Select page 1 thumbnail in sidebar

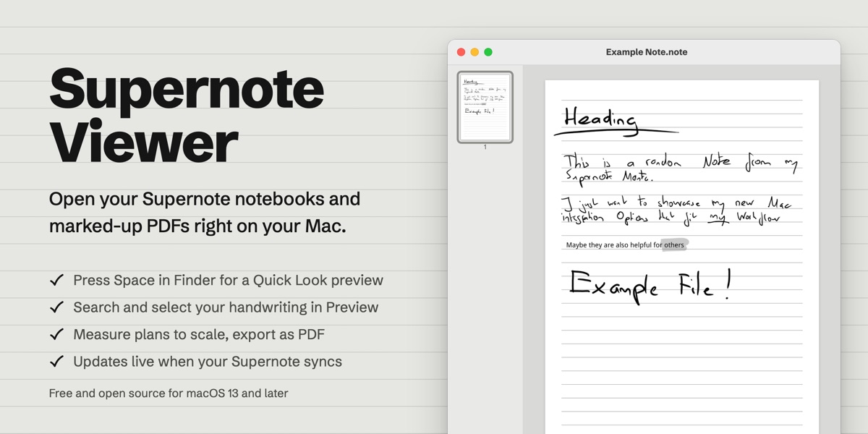click(x=485, y=107)
